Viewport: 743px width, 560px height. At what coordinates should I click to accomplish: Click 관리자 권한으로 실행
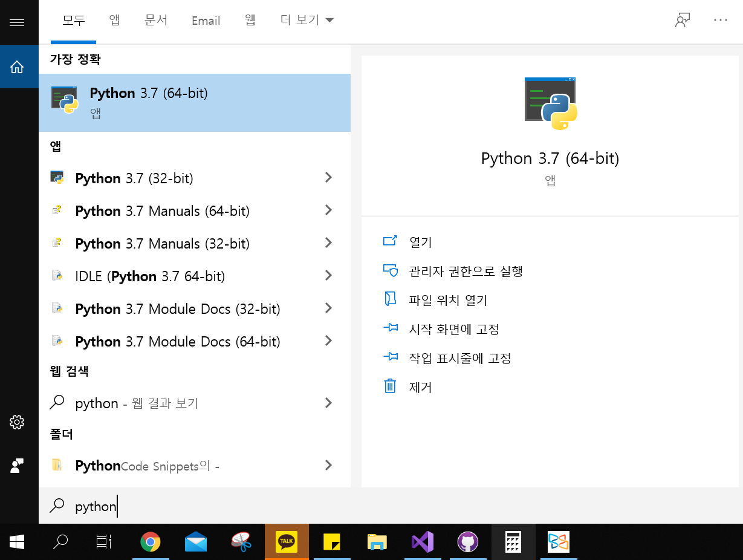(466, 271)
